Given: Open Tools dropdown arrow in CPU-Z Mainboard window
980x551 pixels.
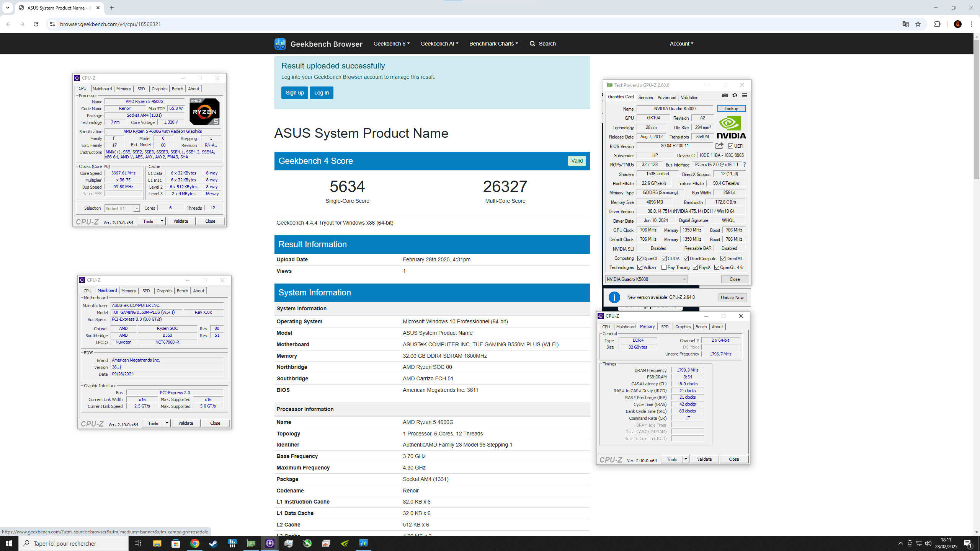Looking at the screenshot, I should [167, 423].
